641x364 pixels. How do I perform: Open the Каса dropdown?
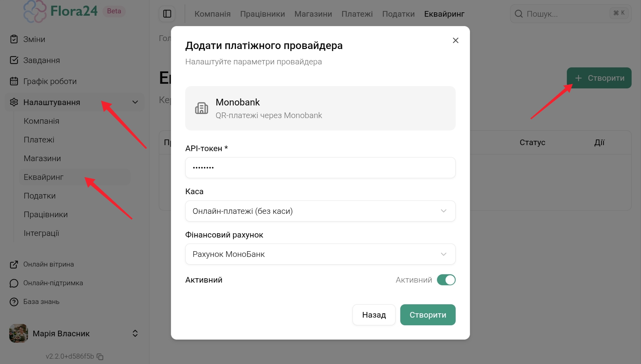click(320, 211)
